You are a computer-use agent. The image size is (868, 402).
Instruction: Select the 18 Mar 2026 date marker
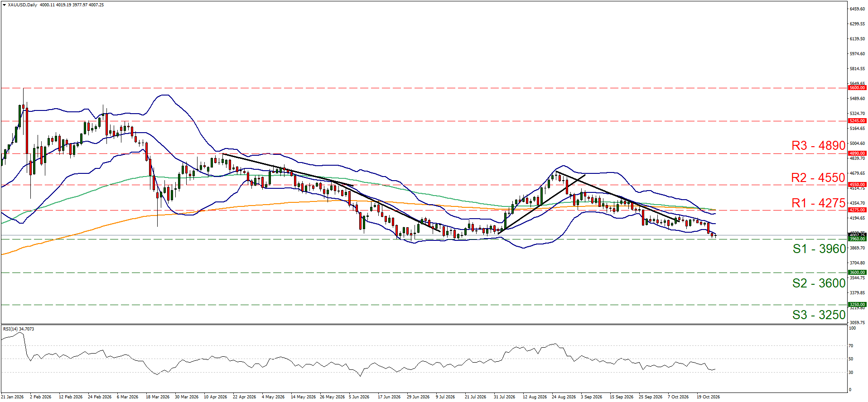pyautogui.click(x=158, y=397)
